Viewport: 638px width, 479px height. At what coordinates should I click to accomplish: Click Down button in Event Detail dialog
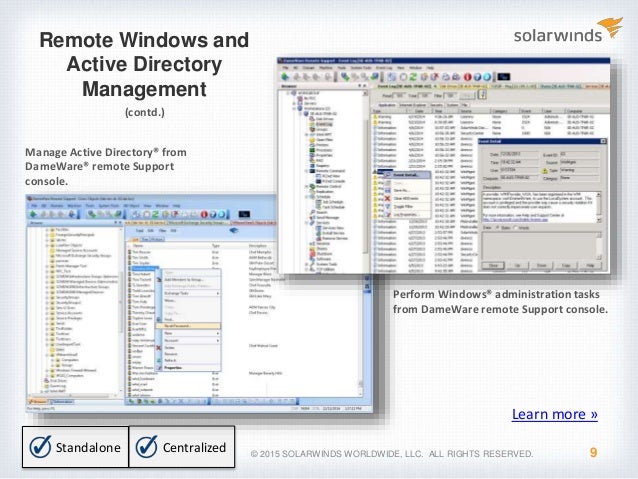542,265
